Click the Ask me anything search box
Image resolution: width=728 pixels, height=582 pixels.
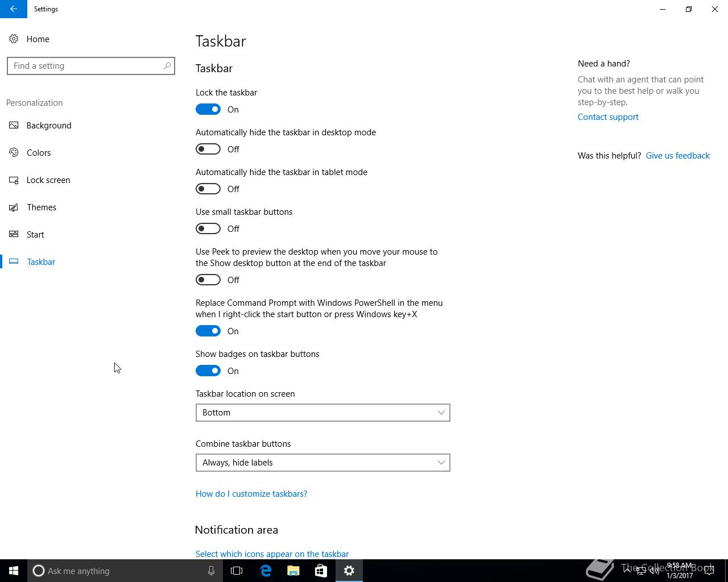125,571
